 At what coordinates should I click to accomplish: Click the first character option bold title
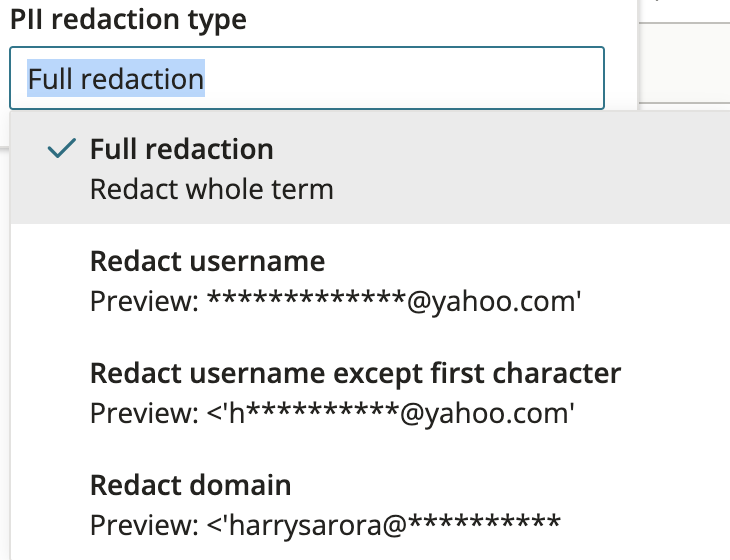[x=355, y=373]
